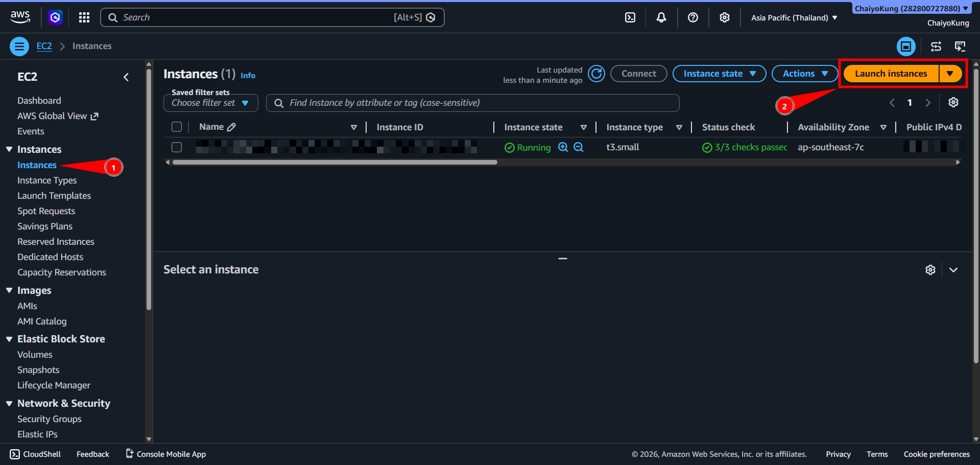Screen dimensions: 980x465
Task: Open the Amazon Q console icon
Action: 55,17
